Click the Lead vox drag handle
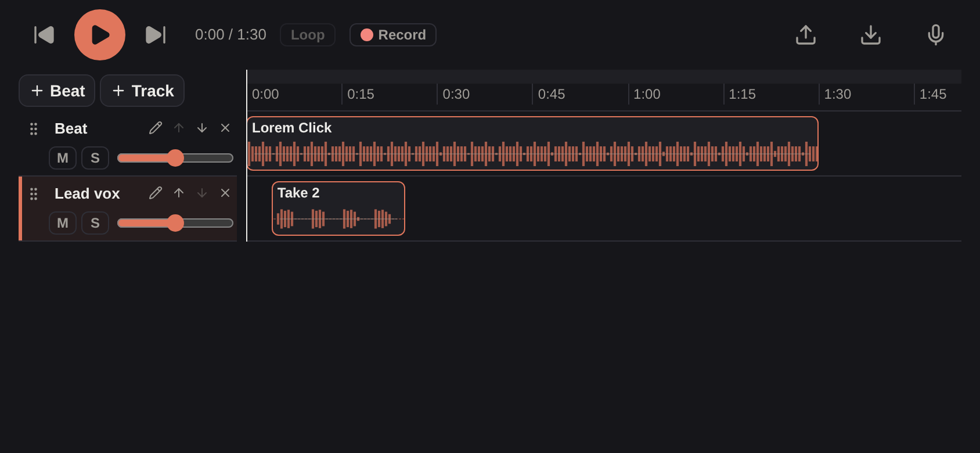Screen dimensions: 980x453 [x=34, y=194]
